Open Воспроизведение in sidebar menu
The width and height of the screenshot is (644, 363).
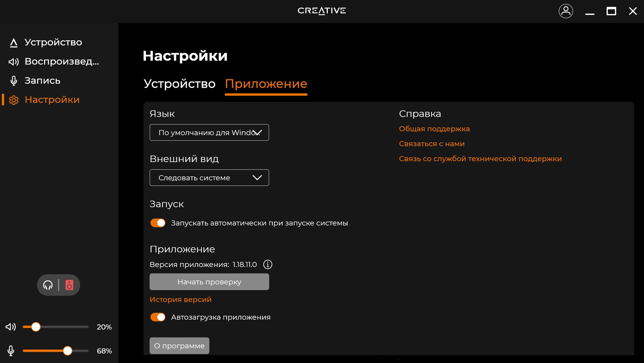point(62,61)
